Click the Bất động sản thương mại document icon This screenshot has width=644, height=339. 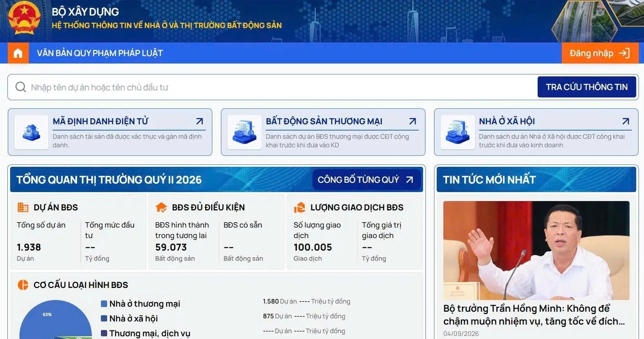point(244,132)
